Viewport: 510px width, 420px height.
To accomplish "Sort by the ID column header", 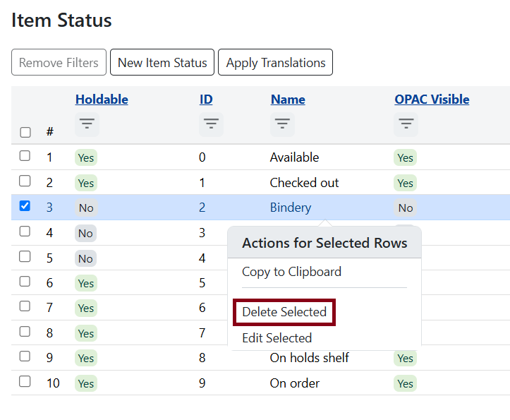I will click(206, 100).
